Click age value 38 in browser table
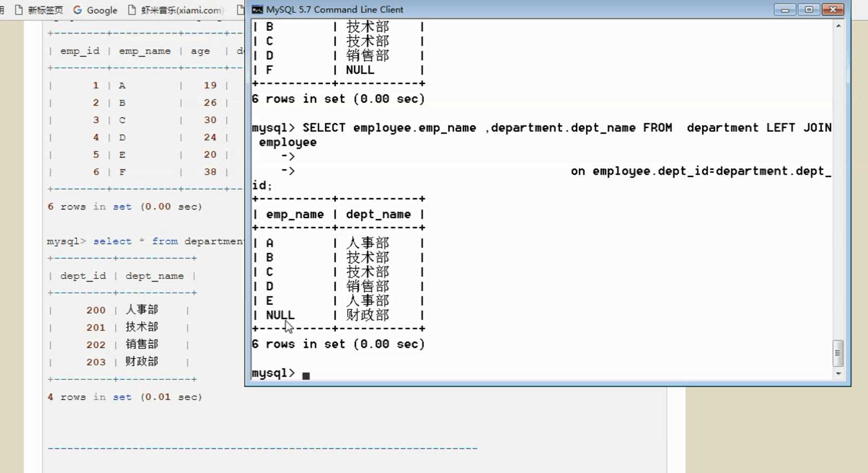 [x=210, y=172]
